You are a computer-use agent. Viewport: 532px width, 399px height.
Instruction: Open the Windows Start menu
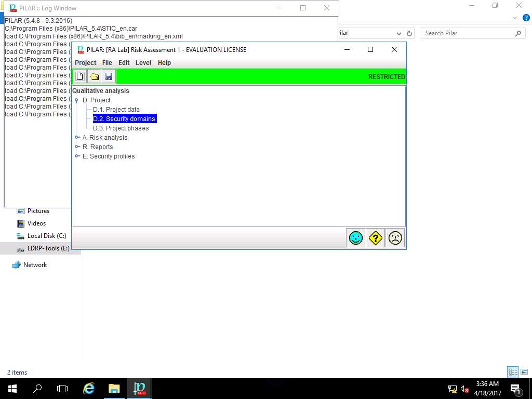tap(12, 389)
